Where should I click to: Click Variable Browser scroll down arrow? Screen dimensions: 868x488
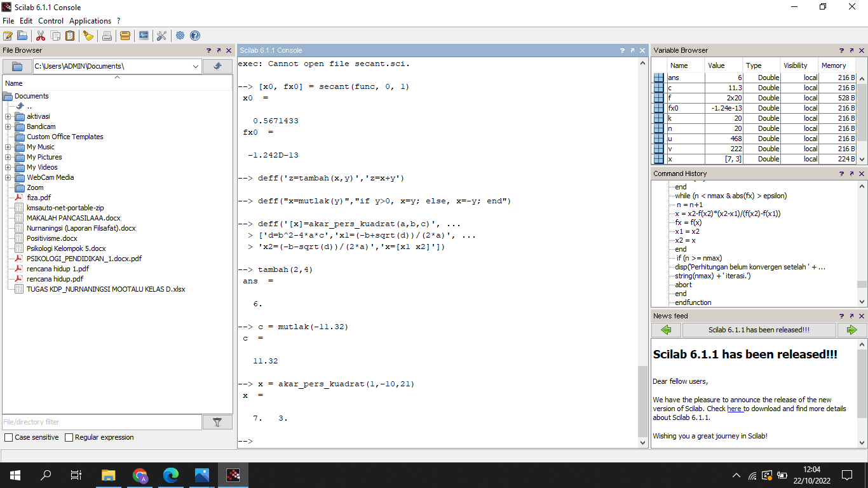pyautogui.click(x=862, y=159)
